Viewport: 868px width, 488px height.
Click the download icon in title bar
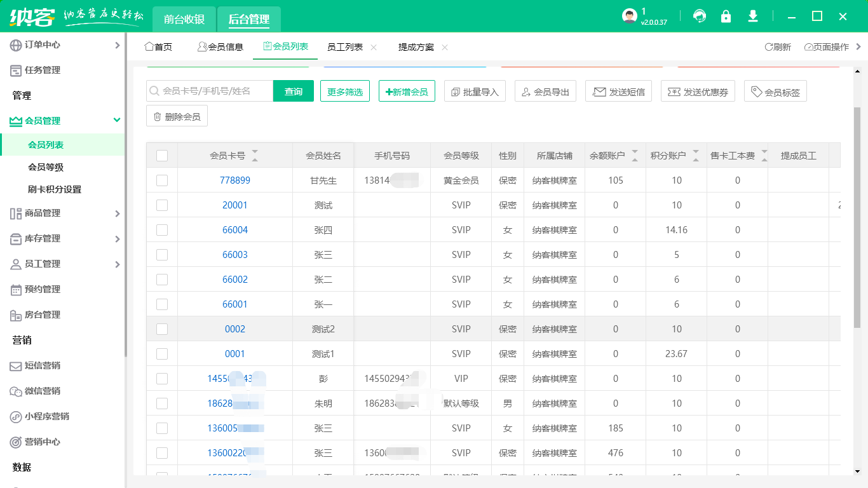(x=753, y=17)
